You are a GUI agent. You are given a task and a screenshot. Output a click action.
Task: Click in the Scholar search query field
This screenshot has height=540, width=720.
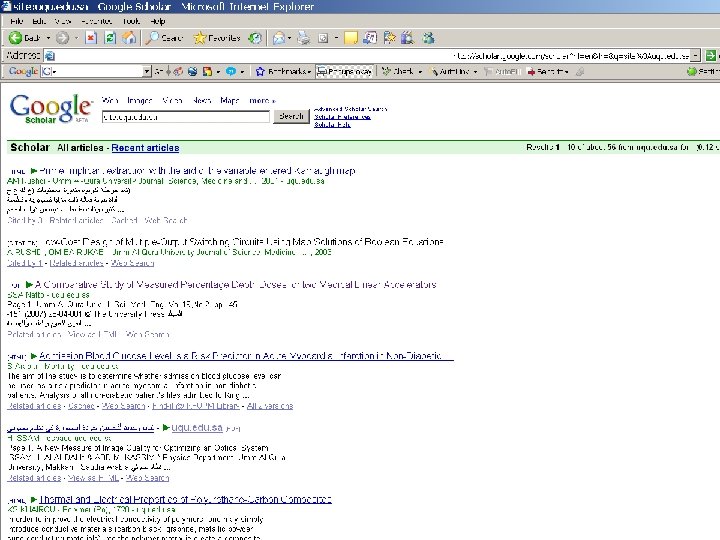click(x=186, y=117)
